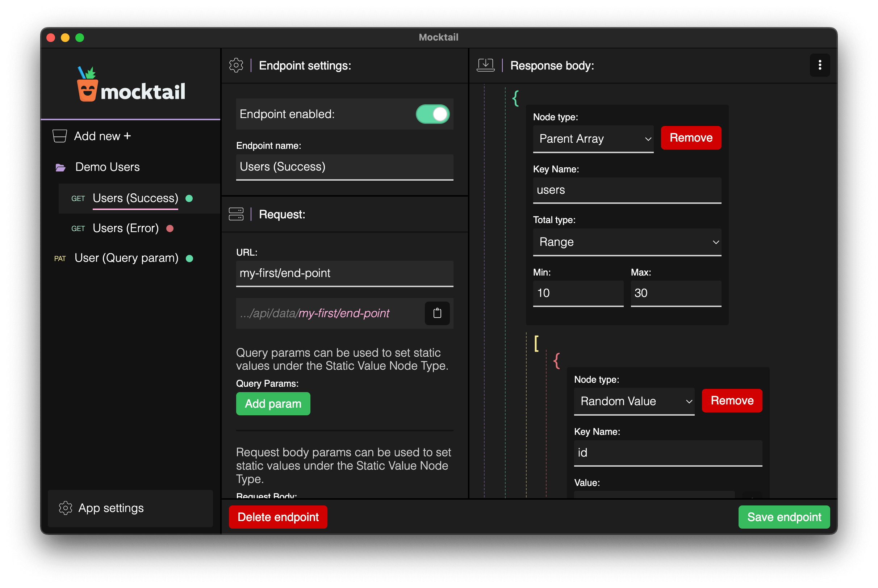
Task: Open the Random Value node type dropdown
Action: click(634, 401)
